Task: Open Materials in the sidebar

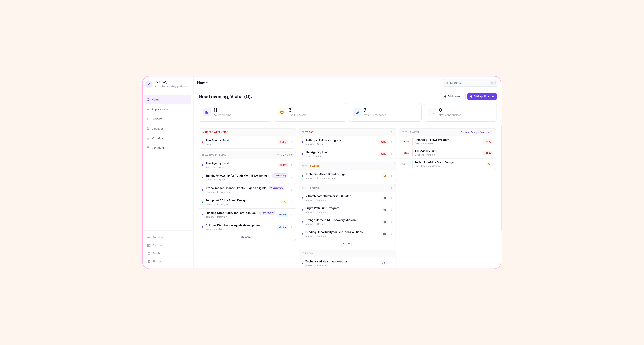Action: [168, 138]
